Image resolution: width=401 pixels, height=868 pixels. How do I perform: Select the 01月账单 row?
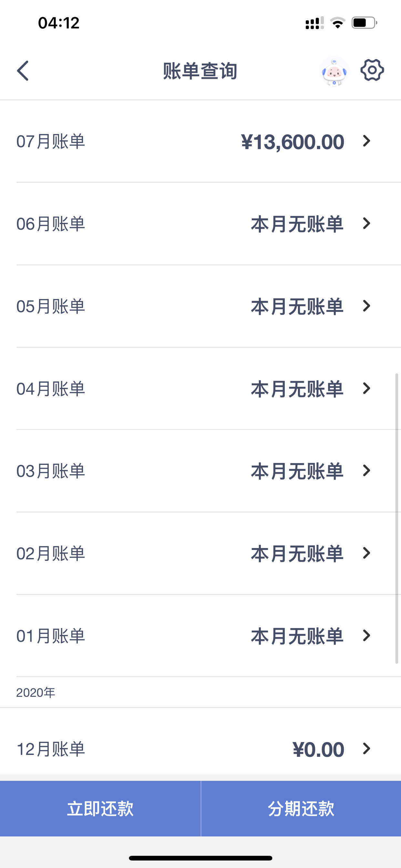point(200,636)
